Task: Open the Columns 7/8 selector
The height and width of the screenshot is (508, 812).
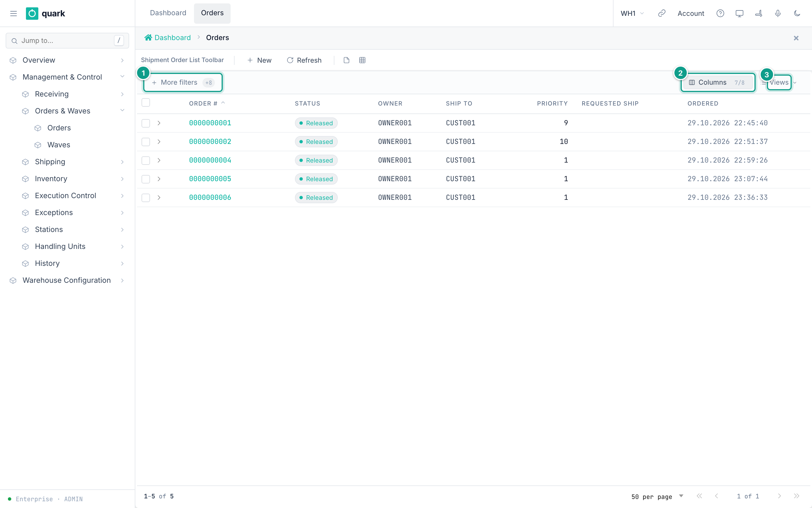Action: pyautogui.click(x=718, y=83)
